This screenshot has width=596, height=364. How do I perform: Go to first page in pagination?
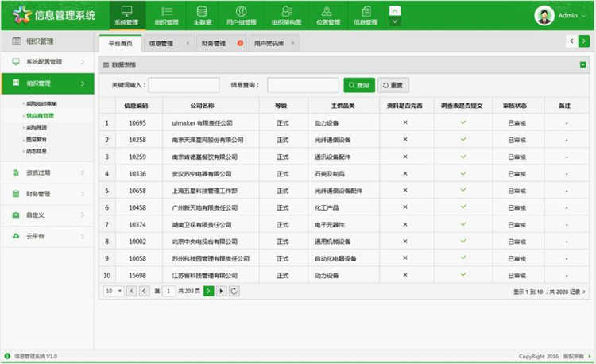tap(131, 291)
